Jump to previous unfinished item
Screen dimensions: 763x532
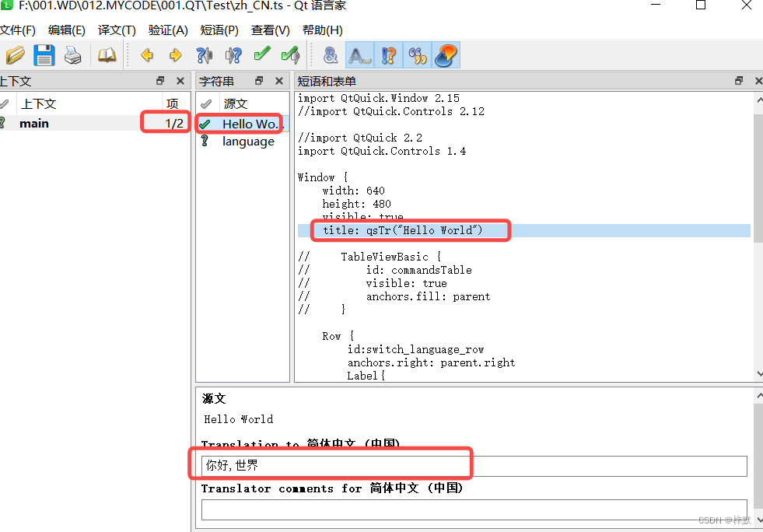tap(205, 55)
